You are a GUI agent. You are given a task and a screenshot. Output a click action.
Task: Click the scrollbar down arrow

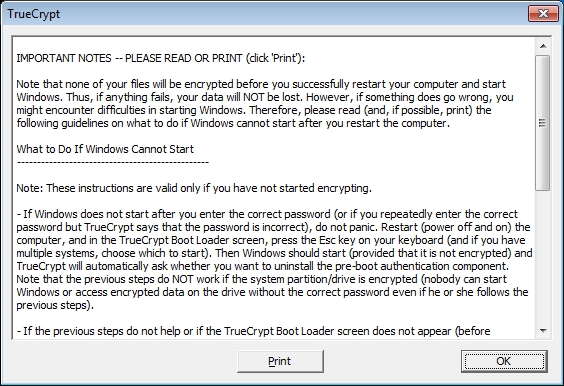point(543,331)
